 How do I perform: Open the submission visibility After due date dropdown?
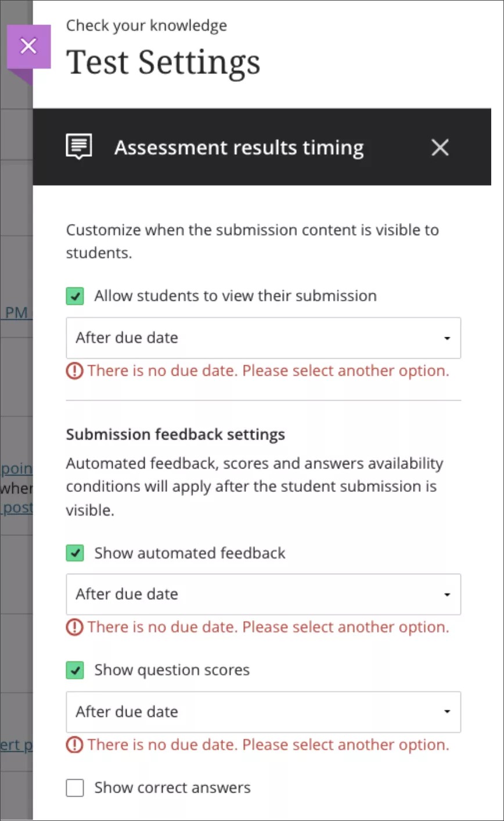pos(263,338)
